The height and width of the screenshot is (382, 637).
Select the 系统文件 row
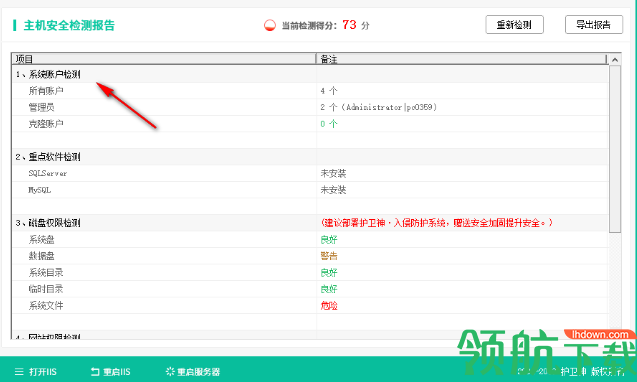click(x=310, y=306)
